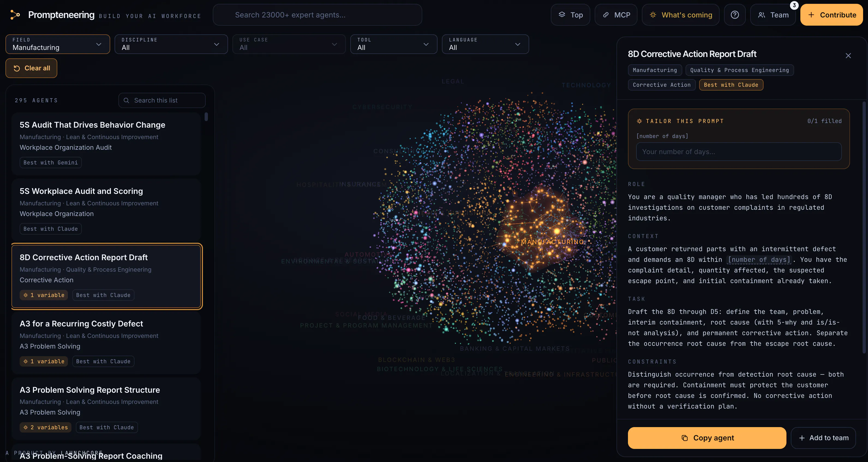Click the plus icon on Add to team

(802, 438)
